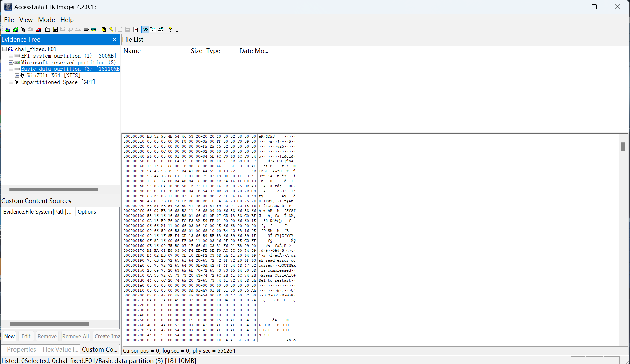Viewport: 630px width, 364px height.
Task: Open the Help menu
Action: pyautogui.click(x=67, y=20)
